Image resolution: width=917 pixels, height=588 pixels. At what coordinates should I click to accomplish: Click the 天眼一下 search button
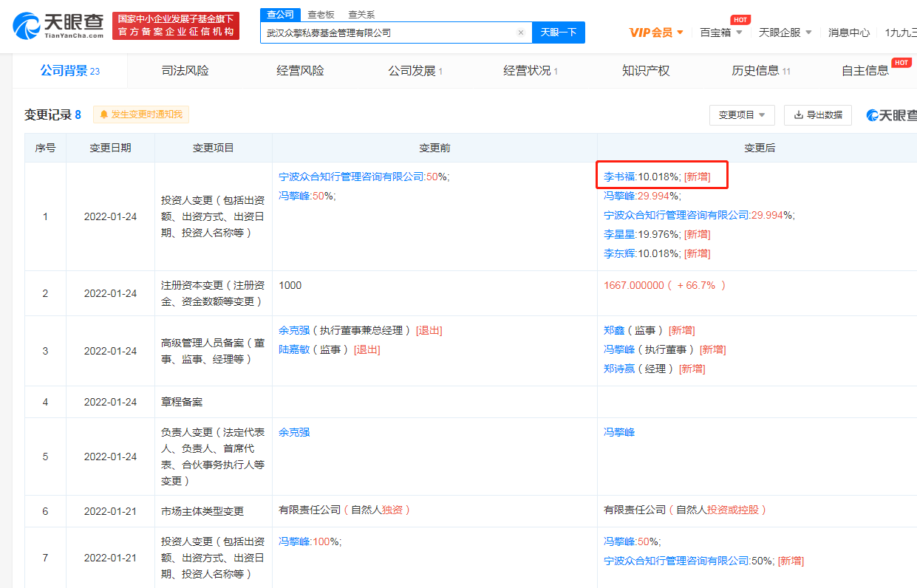click(558, 33)
